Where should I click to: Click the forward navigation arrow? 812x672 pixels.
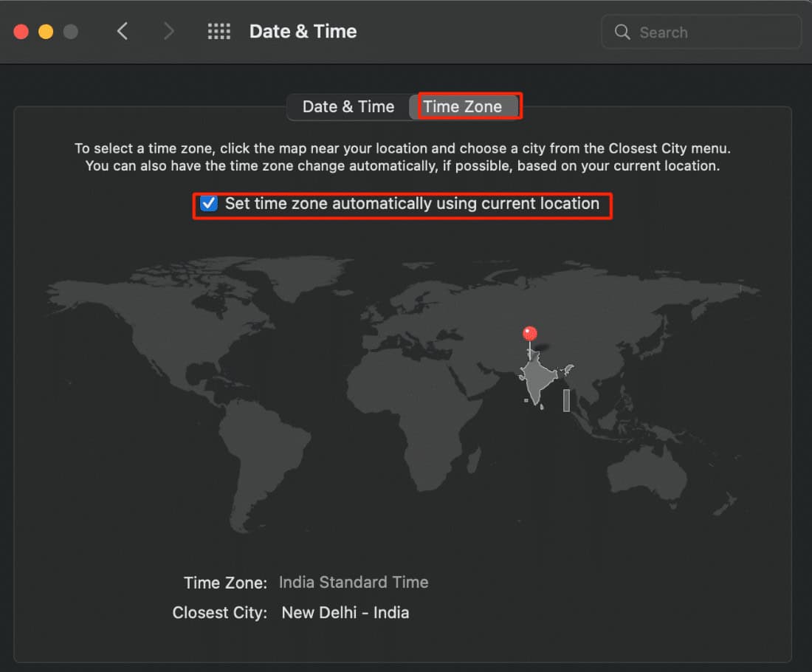point(168,31)
